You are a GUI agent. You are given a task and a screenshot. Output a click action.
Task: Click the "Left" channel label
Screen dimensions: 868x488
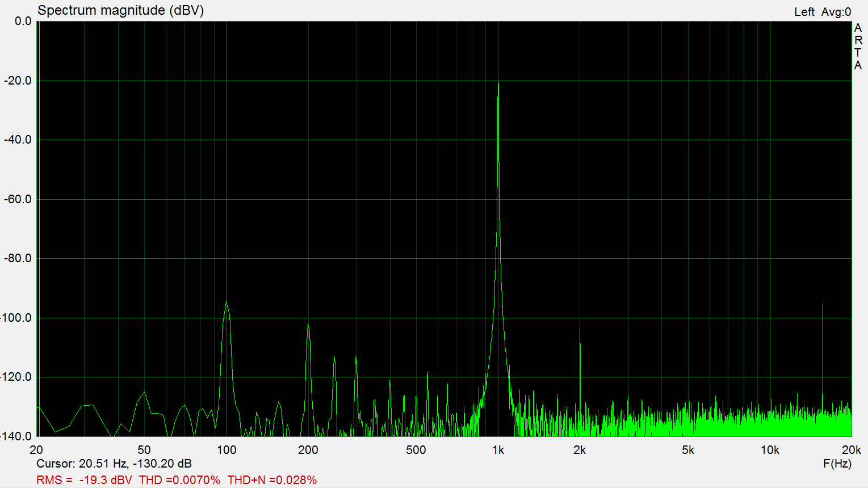pos(804,12)
